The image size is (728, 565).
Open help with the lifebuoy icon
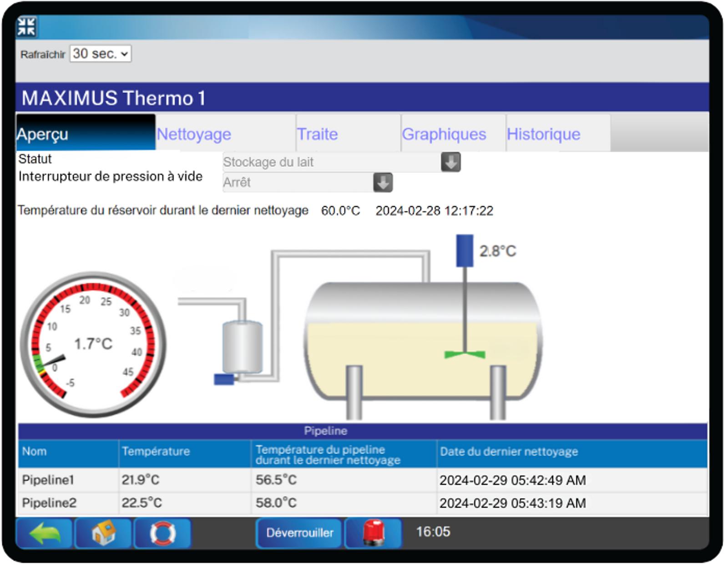pyautogui.click(x=162, y=533)
